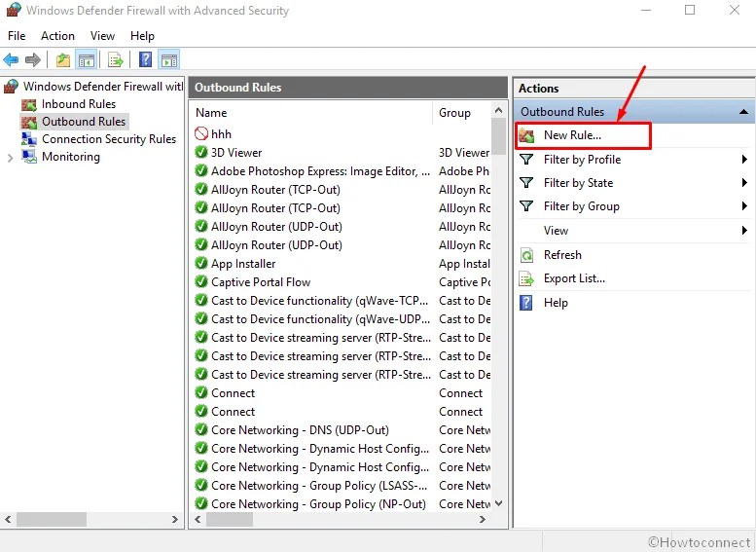Click the Monitoring tree icon
Screen dimensions: 756x552
click(29, 157)
